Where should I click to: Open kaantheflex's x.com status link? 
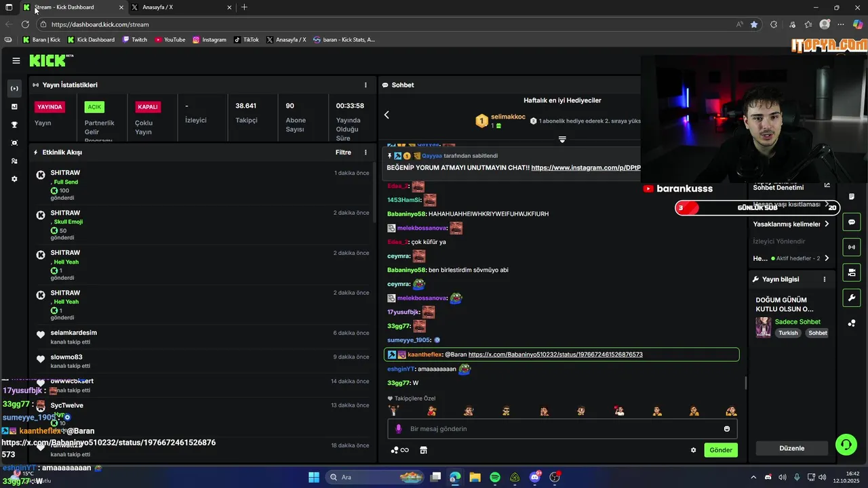[x=555, y=354]
